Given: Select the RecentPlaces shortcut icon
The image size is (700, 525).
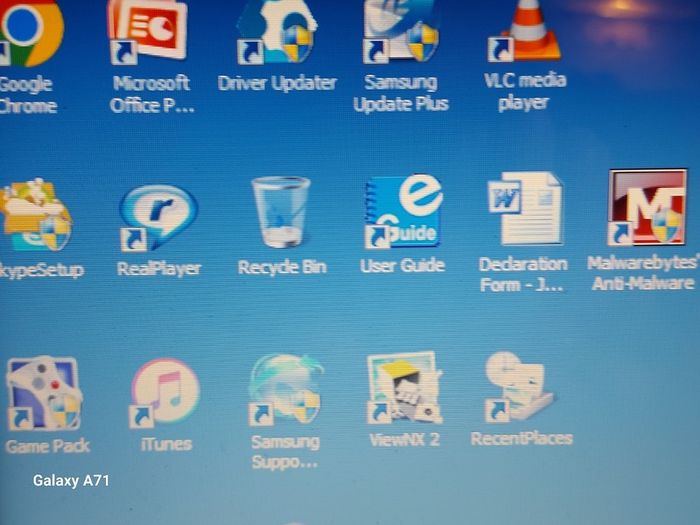Looking at the screenshot, I should point(519,387).
